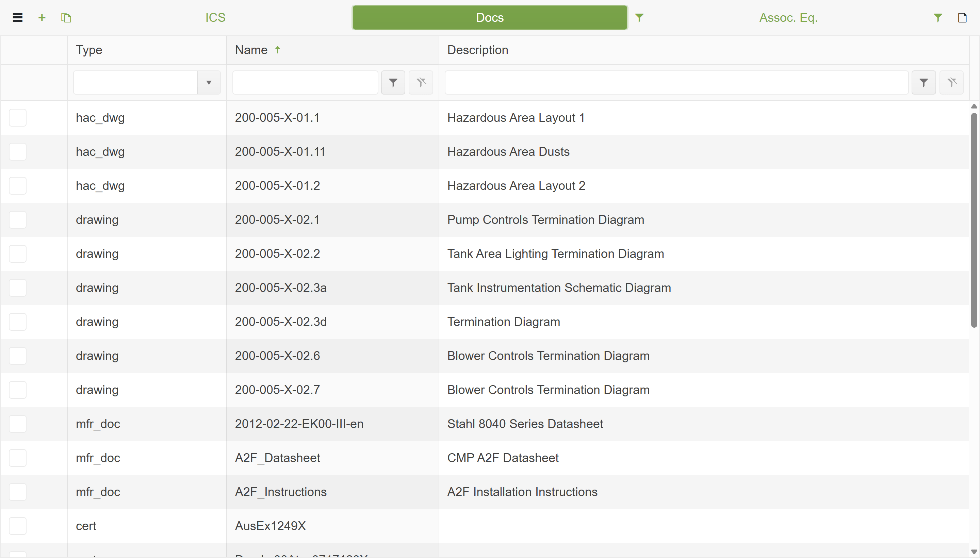The height and width of the screenshot is (558, 980).
Task: Sort by the Type column header
Action: (x=147, y=50)
